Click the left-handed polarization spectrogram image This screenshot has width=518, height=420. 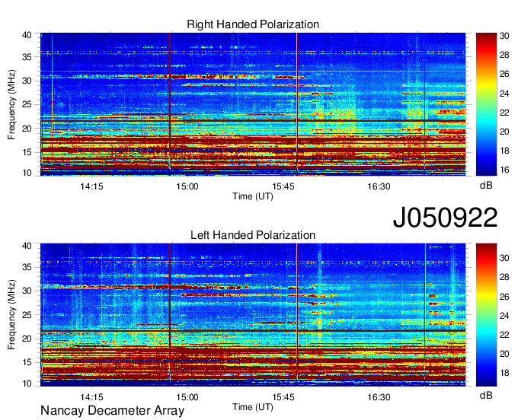pos(253,315)
